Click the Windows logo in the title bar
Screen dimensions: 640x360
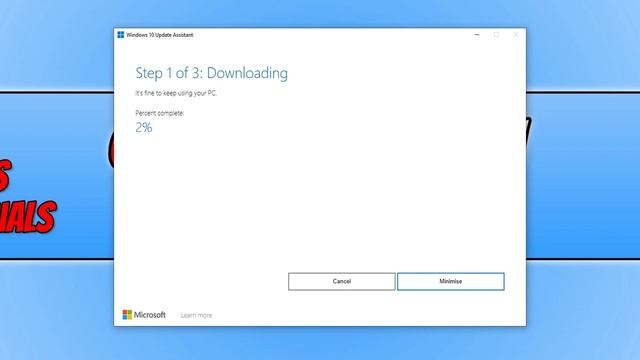[120, 35]
